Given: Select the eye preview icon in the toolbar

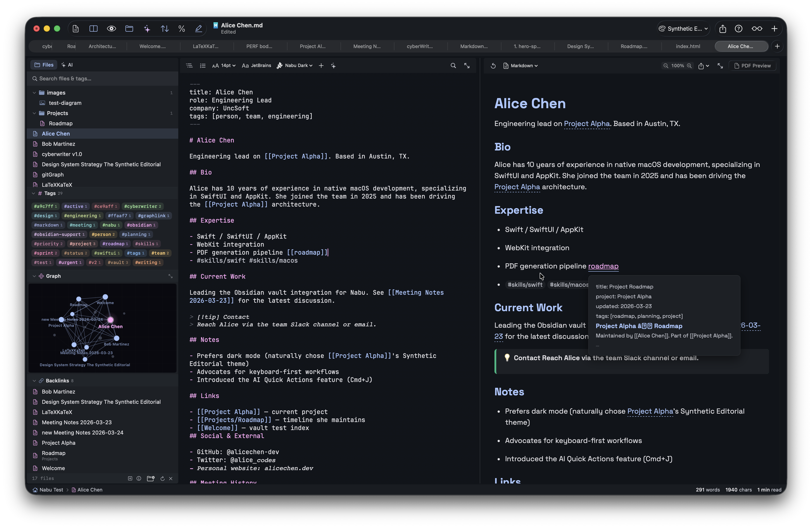Looking at the screenshot, I should [111, 29].
